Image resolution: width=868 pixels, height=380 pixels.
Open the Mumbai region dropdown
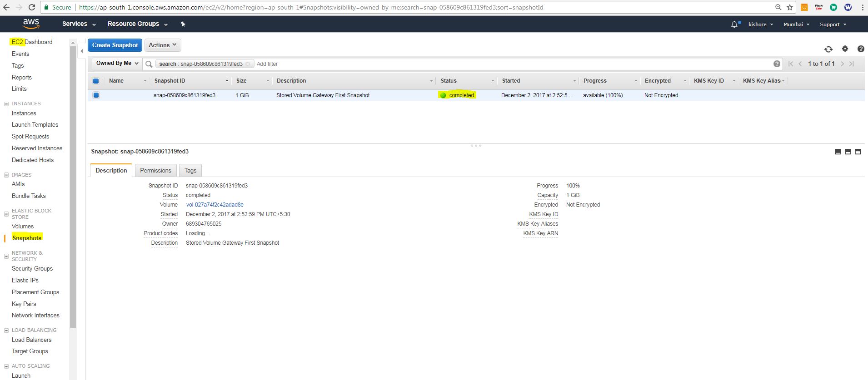796,25
